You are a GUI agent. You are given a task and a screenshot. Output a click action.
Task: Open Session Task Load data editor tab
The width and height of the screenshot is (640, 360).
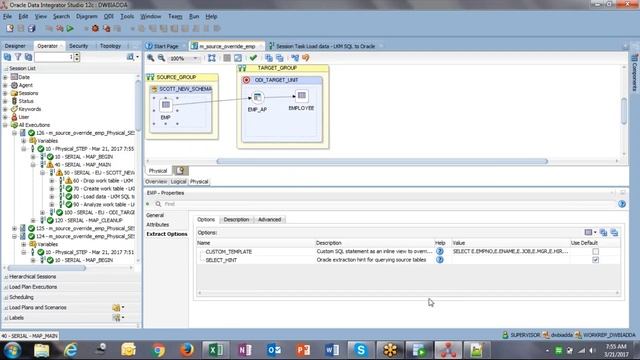click(x=325, y=46)
